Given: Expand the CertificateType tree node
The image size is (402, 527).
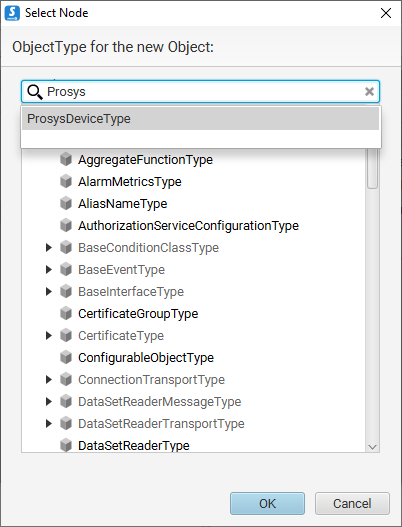Looking at the screenshot, I should pyautogui.click(x=49, y=335).
